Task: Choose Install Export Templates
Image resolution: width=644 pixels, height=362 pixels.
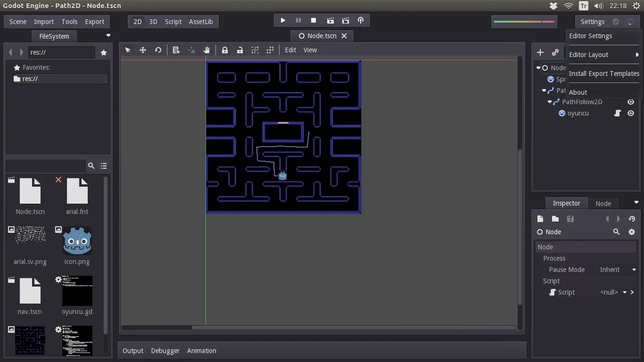Action: point(604,74)
